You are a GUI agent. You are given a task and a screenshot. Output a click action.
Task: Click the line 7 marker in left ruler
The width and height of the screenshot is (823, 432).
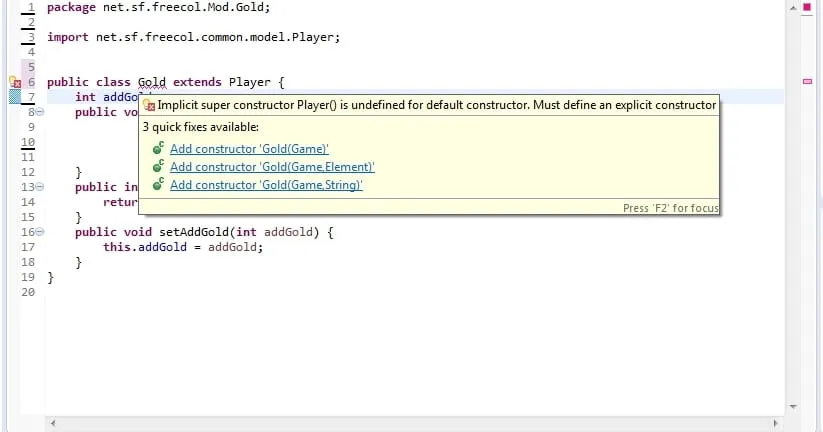[15, 97]
